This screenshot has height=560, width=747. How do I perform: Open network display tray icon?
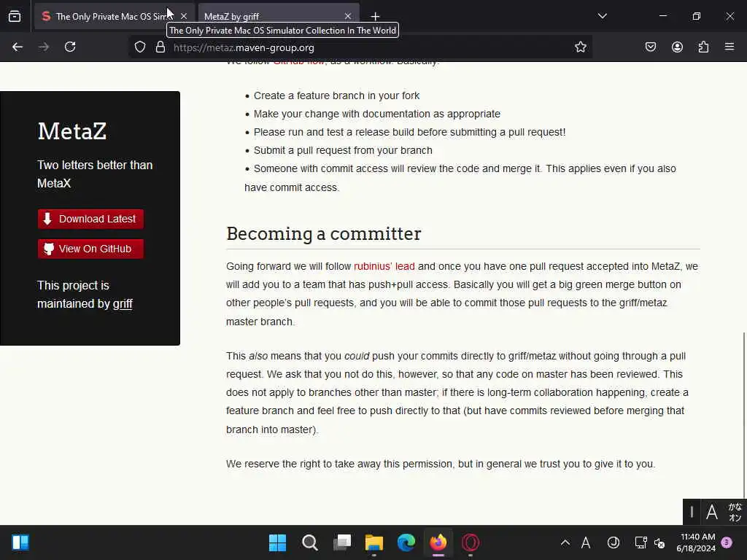click(640, 542)
